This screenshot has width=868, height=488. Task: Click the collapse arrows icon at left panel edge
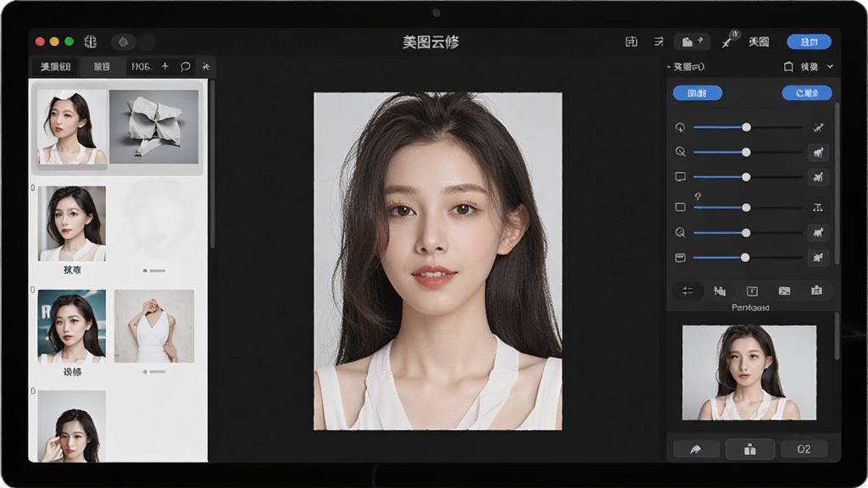[206, 66]
